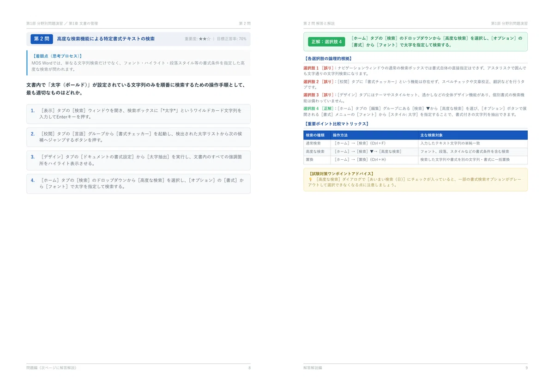
Task: Select answer choice 4 about the [ホーム] tab
Action: (138, 184)
